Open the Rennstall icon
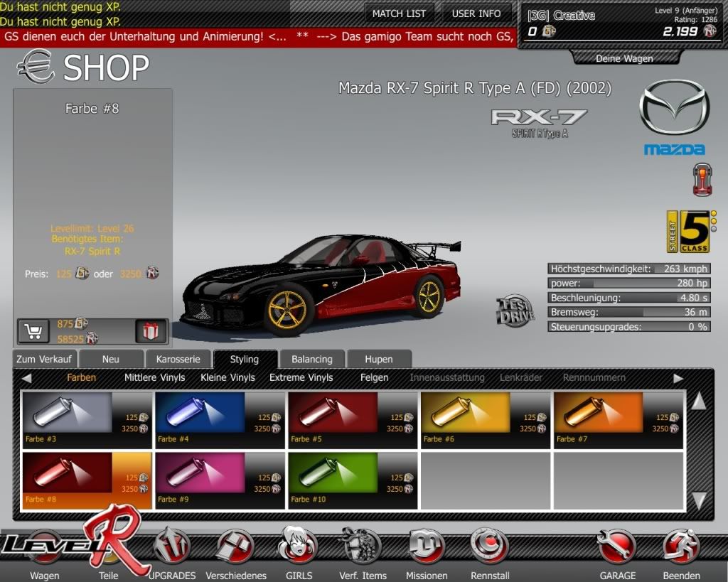This screenshot has height=582, width=728. click(x=489, y=548)
